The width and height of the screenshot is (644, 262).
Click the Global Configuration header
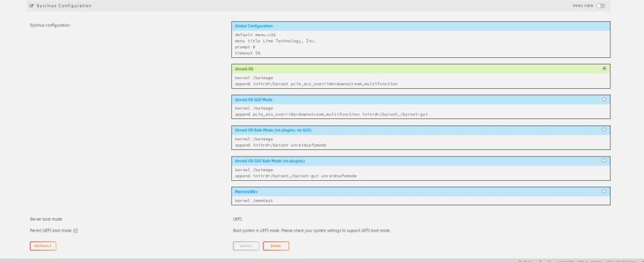pyautogui.click(x=253, y=26)
